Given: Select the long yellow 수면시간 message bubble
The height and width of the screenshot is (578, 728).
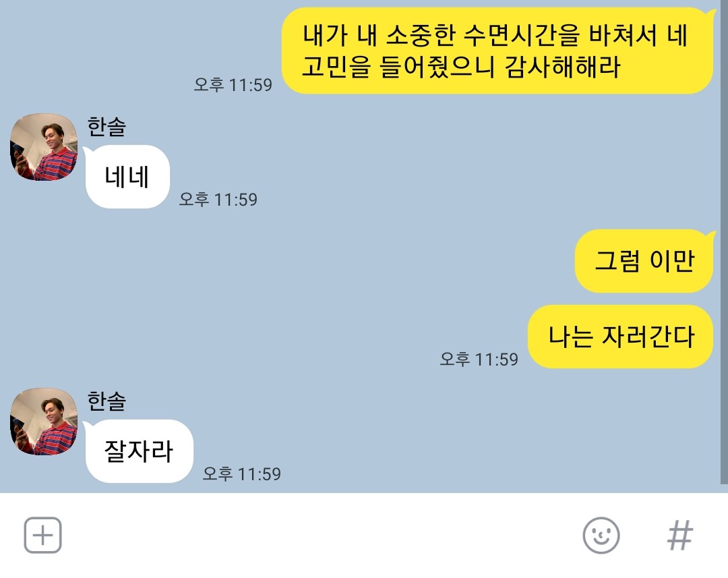Looking at the screenshot, I should click(497, 51).
